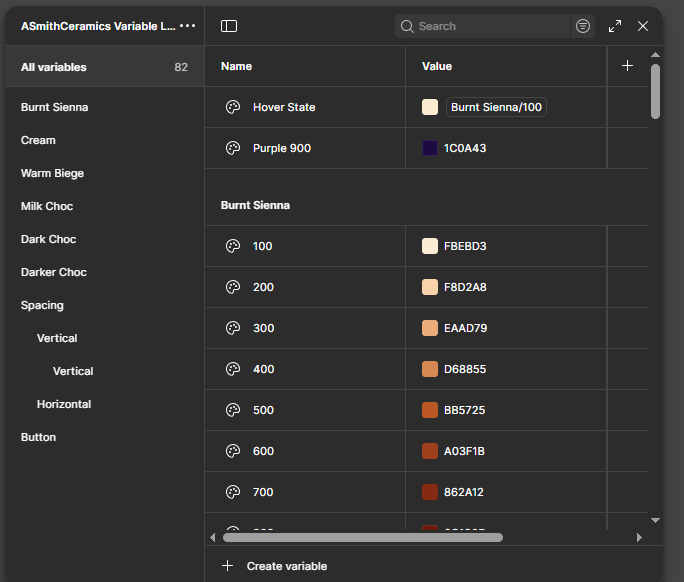684x582 pixels.
Task: Click the F8D2A8 color swatch
Action: pos(430,287)
